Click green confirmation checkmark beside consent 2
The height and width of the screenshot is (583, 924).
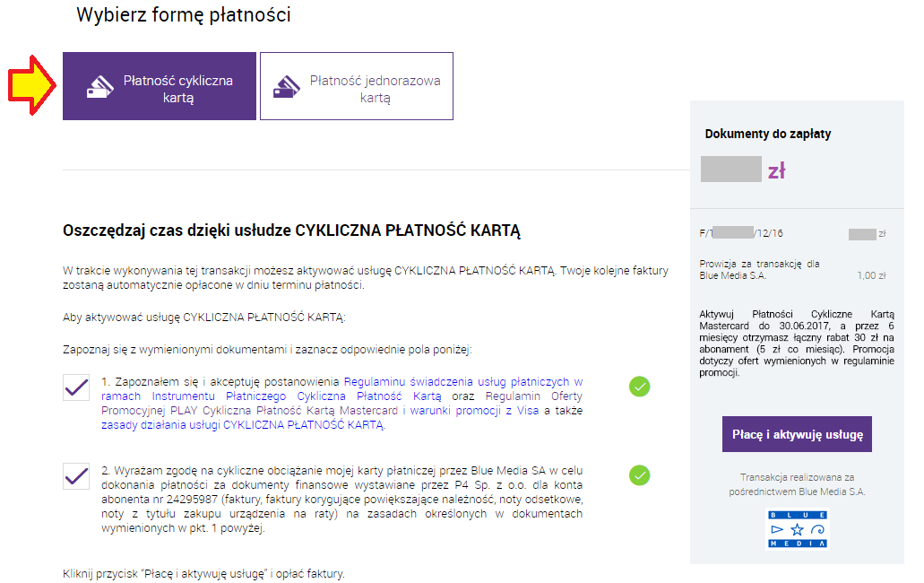tap(639, 475)
